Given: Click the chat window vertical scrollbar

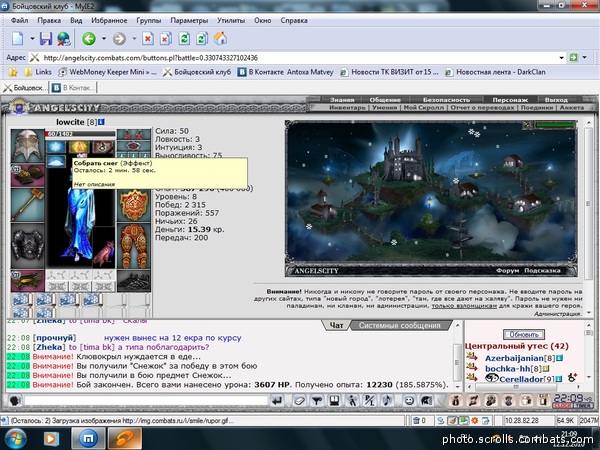Looking at the screenshot, I should [457, 356].
